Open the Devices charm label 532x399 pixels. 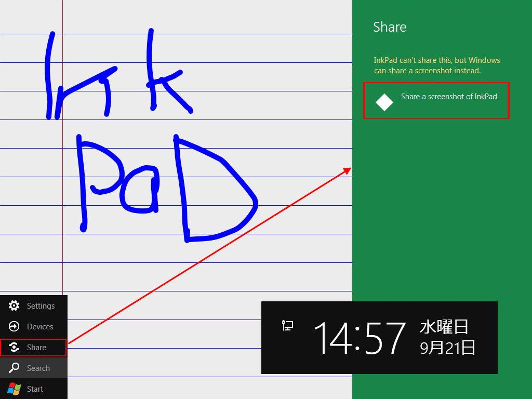pyautogui.click(x=40, y=327)
